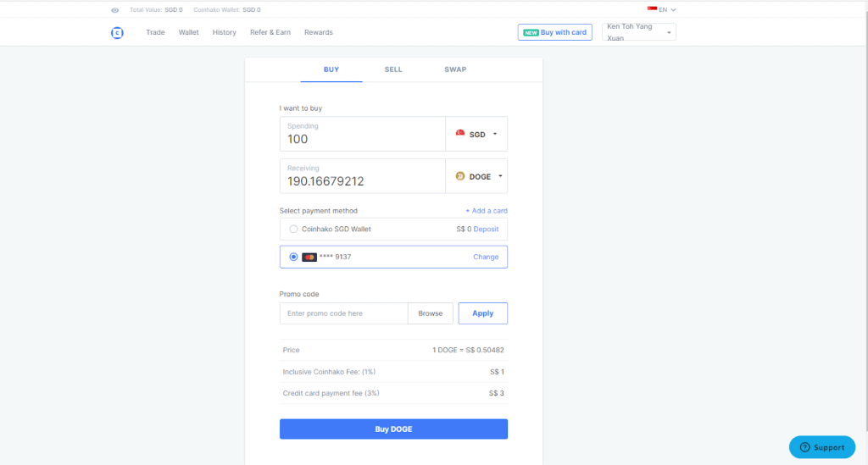868x465 pixels.
Task: Open the SGD currency dropdown
Action: (476, 134)
